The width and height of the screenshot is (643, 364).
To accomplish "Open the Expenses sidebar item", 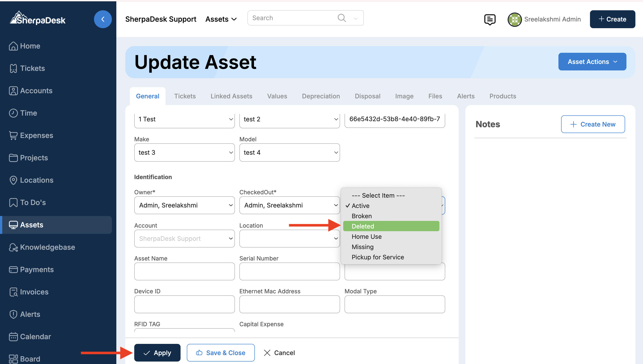I will coord(36,135).
